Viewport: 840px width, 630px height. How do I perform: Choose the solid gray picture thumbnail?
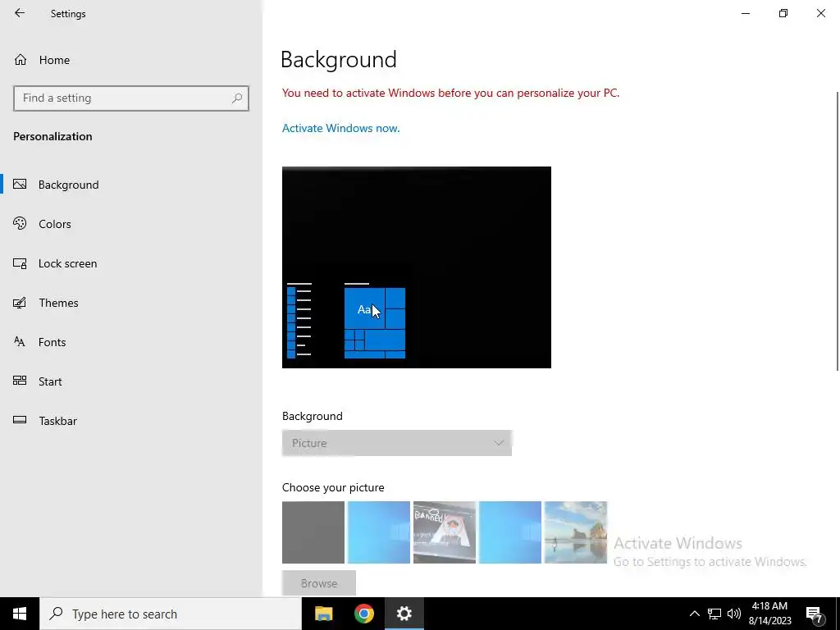click(313, 532)
